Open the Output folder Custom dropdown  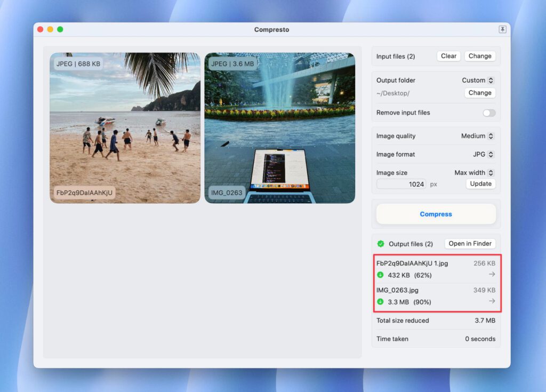point(477,81)
